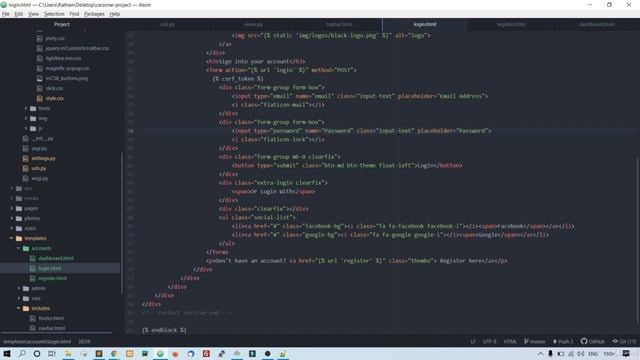Open the Windows Start menu
This screenshot has height=360, width=640.
tap(7, 354)
